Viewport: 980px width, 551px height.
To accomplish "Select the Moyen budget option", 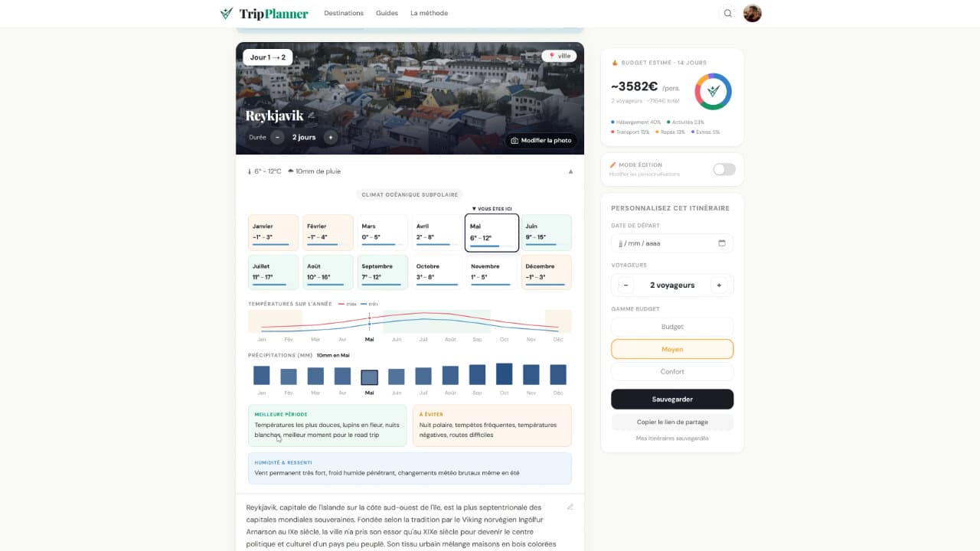I will click(x=672, y=349).
